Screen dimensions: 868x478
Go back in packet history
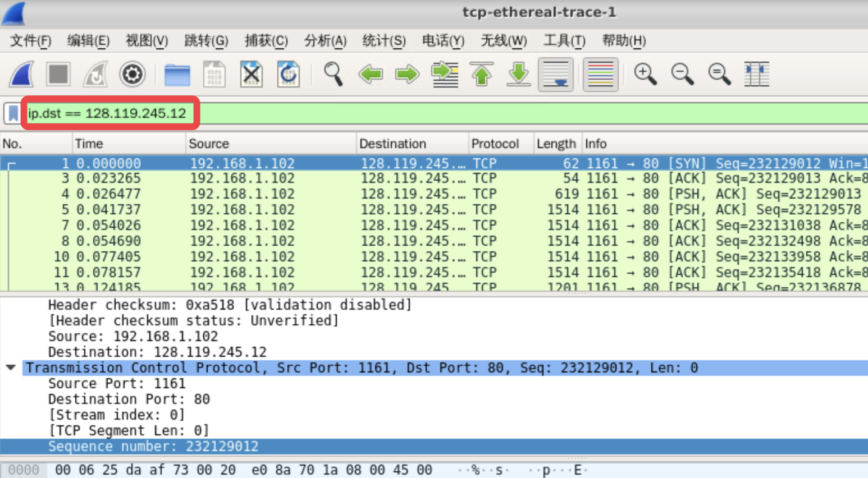(x=371, y=74)
